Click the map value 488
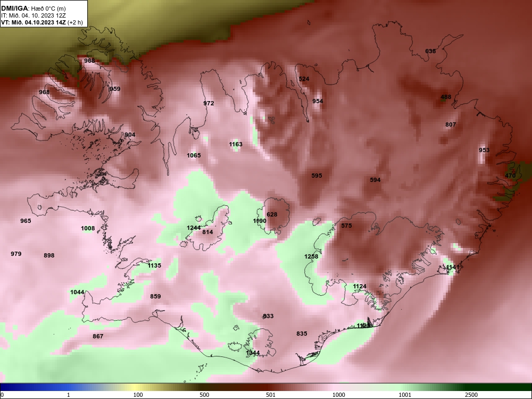Image resolution: width=532 pixels, height=399 pixels. coord(446,97)
